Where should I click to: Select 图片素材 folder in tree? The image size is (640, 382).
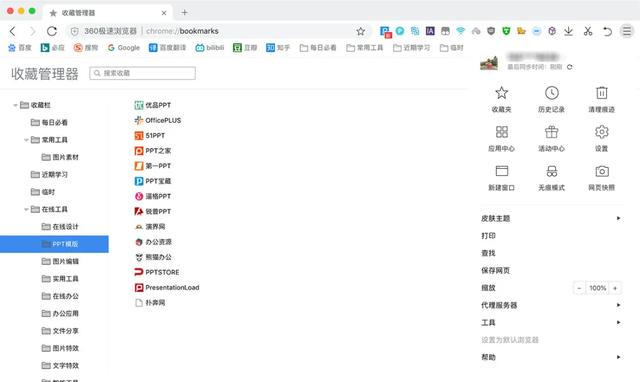point(60,157)
